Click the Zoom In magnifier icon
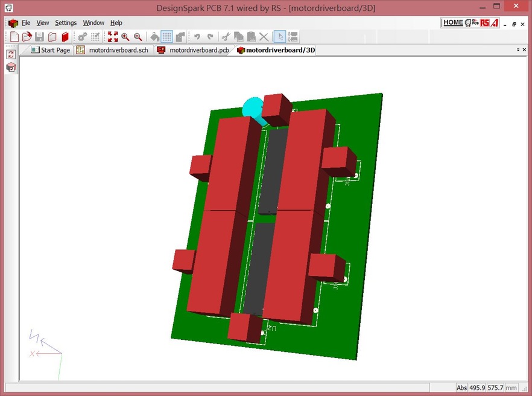The image size is (532, 396). 125,37
